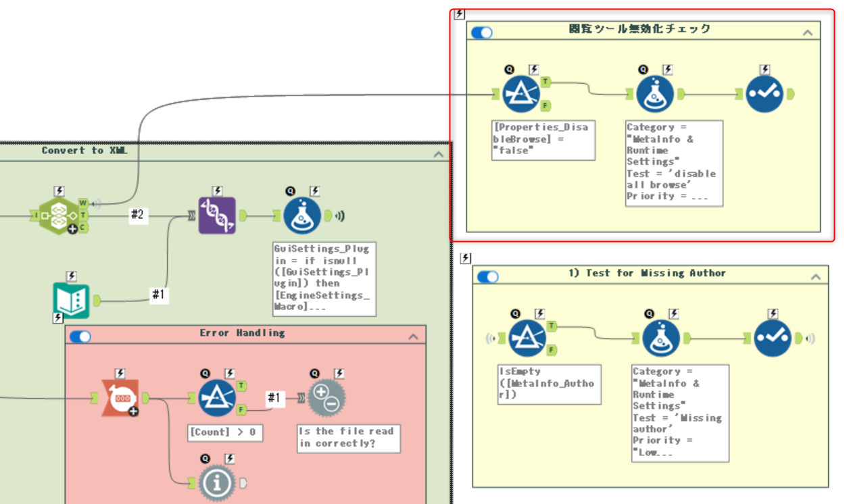This screenshot has width=849, height=504.
Task: Click T output anchor of IsEmpty filter
Action: point(552,326)
